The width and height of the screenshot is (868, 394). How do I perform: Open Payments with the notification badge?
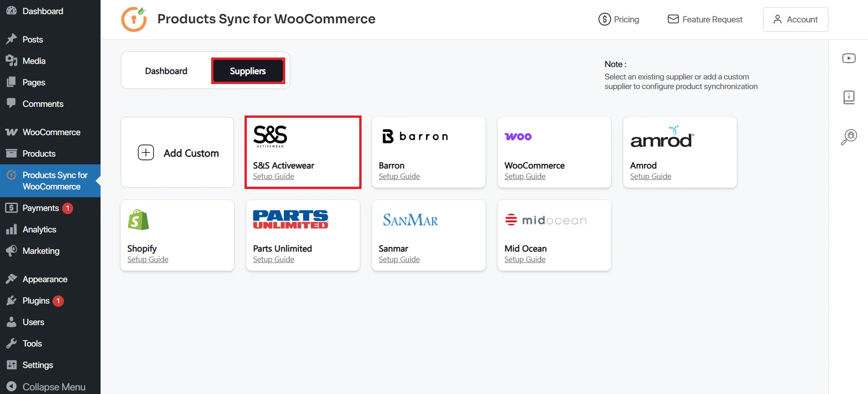pos(40,208)
